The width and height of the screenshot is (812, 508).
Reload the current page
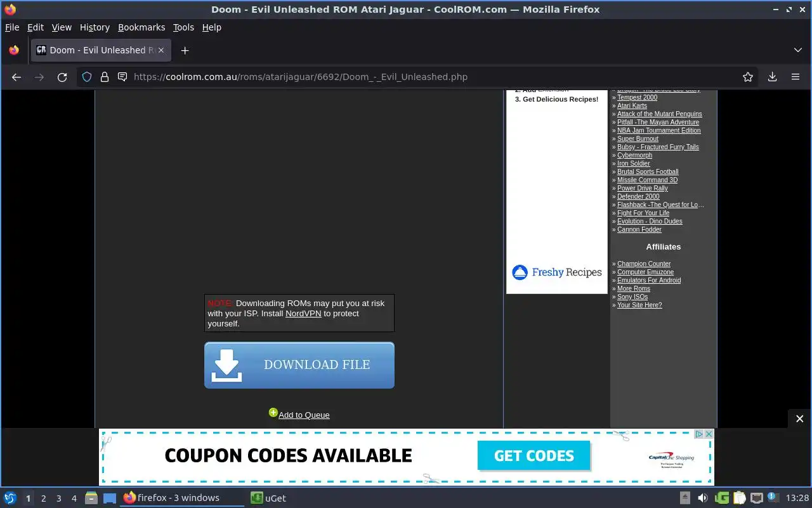click(62, 77)
